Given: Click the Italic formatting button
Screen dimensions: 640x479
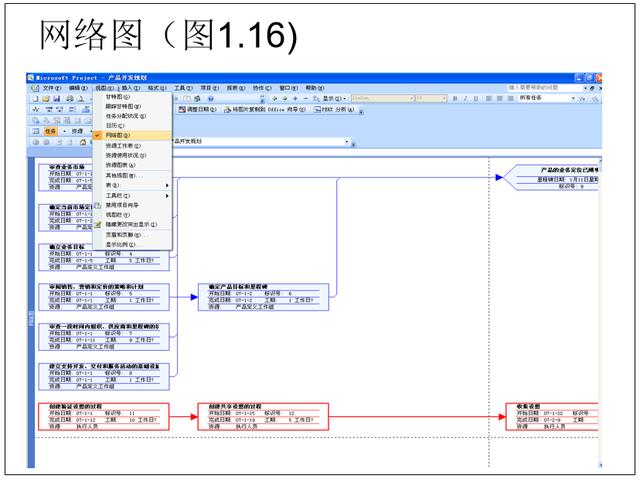Looking at the screenshot, I should click(465, 98).
